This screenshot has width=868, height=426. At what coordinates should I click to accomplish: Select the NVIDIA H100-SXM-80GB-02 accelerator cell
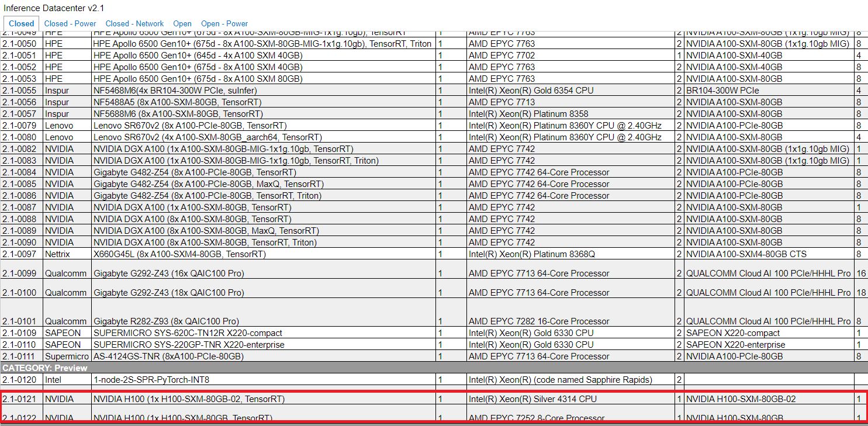741,399
